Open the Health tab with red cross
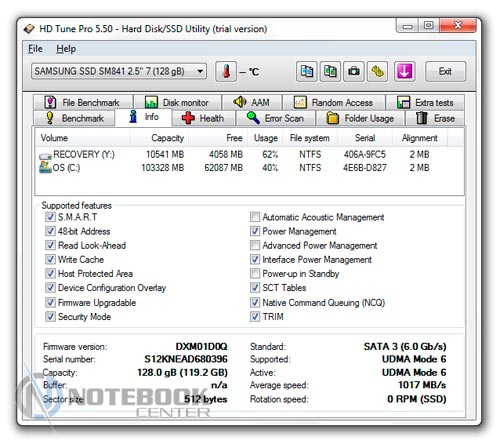This screenshot has height=444, width=500. [x=203, y=118]
